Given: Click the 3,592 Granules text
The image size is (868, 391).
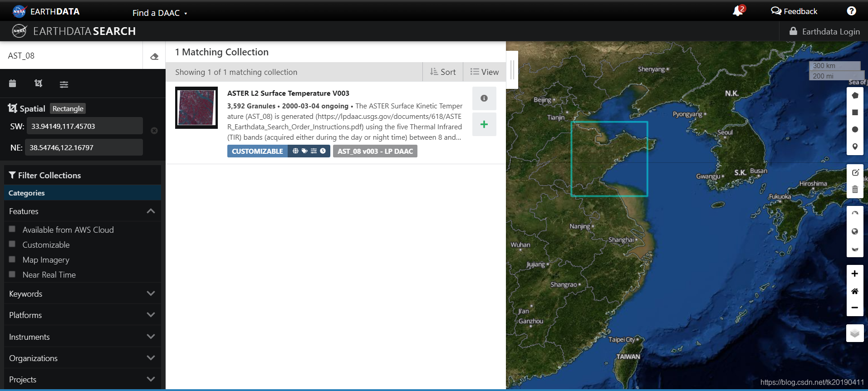Looking at the screenshot, I should (251, 106).
